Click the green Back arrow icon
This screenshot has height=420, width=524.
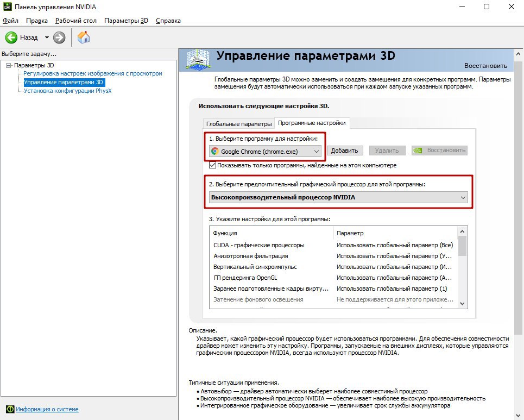(x=11, y=37)
